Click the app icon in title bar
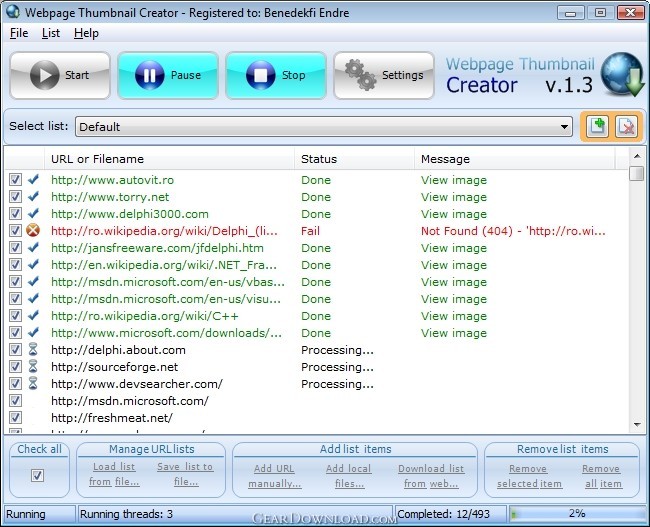Viewport: 650px width, 527px height. 13,12
